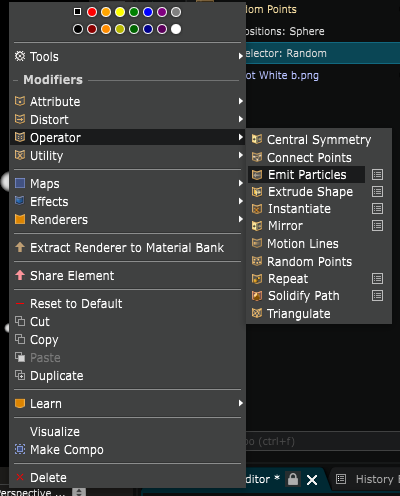Expand the Learn submenu arrow

pos(241,403)
